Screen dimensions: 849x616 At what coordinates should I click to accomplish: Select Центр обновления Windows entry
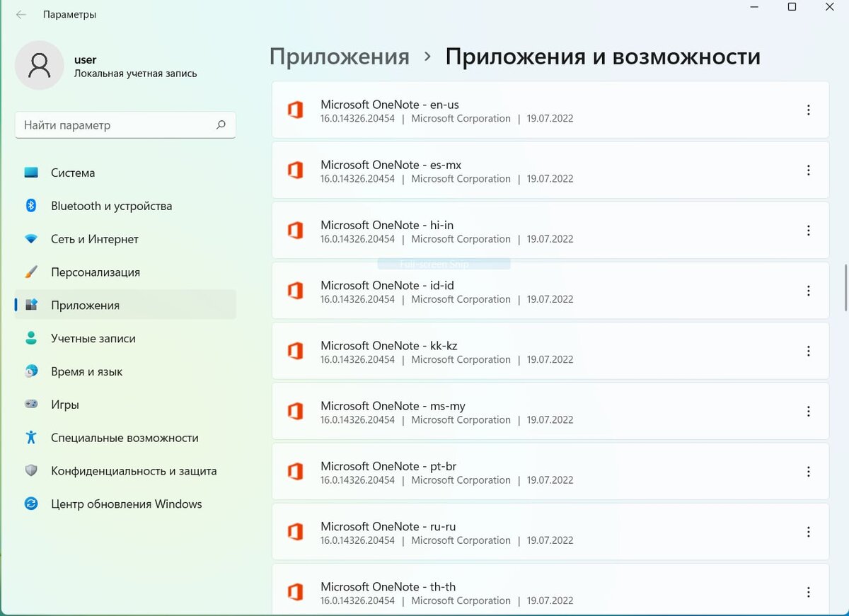click(125, 504)
